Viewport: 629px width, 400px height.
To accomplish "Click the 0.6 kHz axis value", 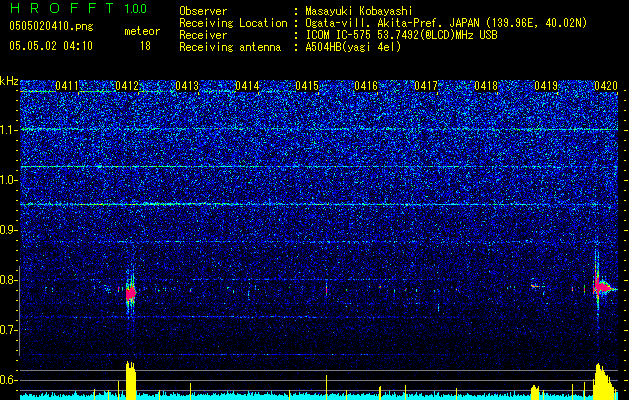I will [x=9, y=380].
